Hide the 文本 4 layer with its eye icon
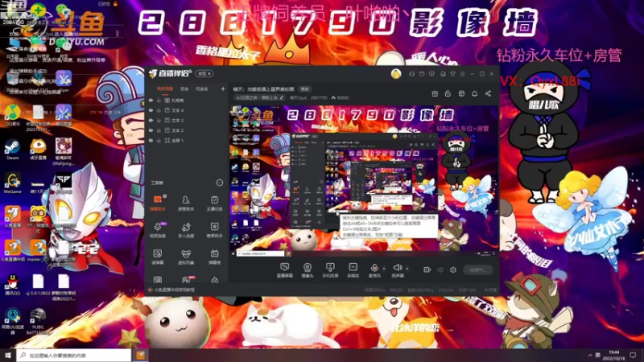This screenshot has height=362, width=644. point(151,110)
